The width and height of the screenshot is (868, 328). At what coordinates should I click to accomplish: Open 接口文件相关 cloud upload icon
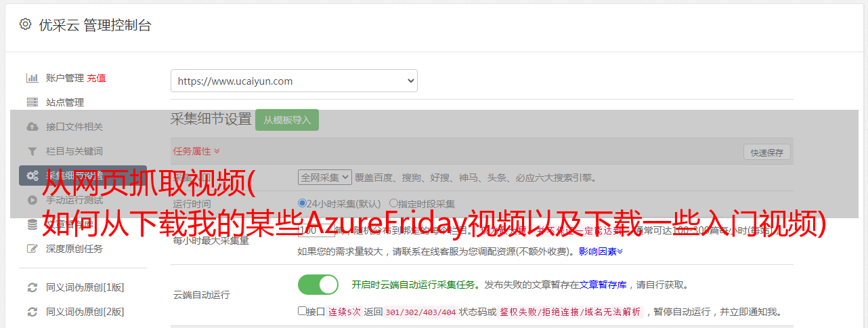(32, 127)
